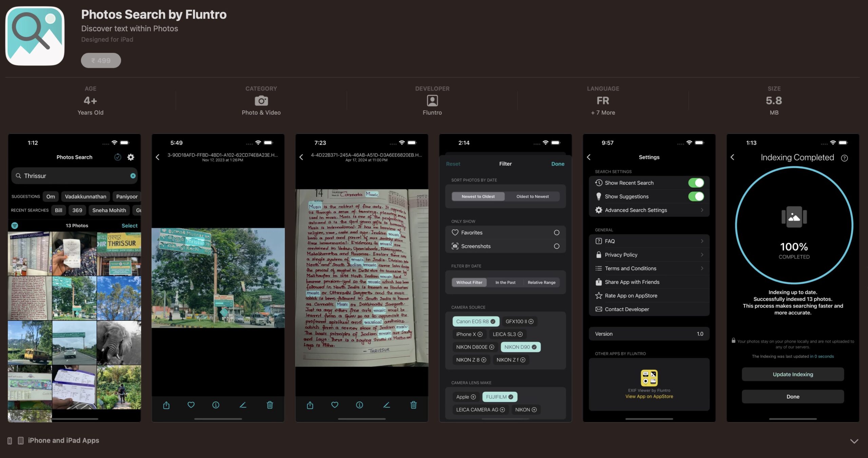Click the Thrissur photo search input field
This screenshot has height=458, width=868.
coord(74,176)
